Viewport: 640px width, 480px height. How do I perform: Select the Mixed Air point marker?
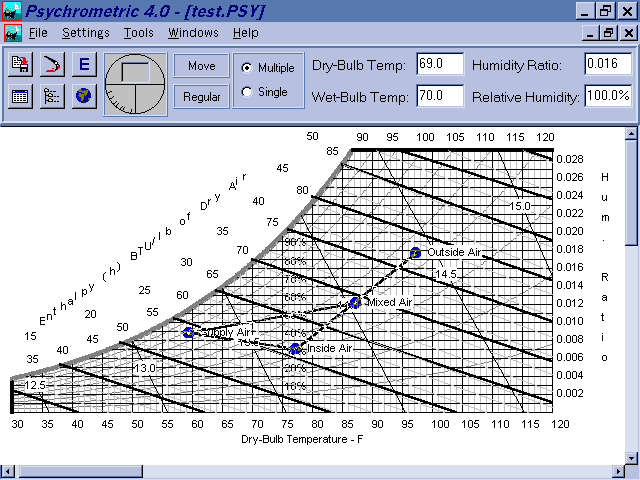355,302
